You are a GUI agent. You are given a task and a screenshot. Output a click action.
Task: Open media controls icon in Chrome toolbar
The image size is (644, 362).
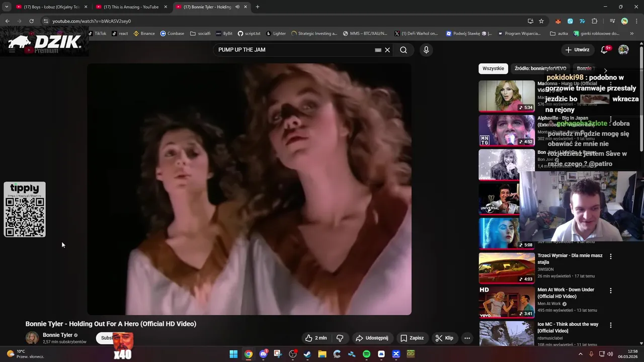coord(612,21)
